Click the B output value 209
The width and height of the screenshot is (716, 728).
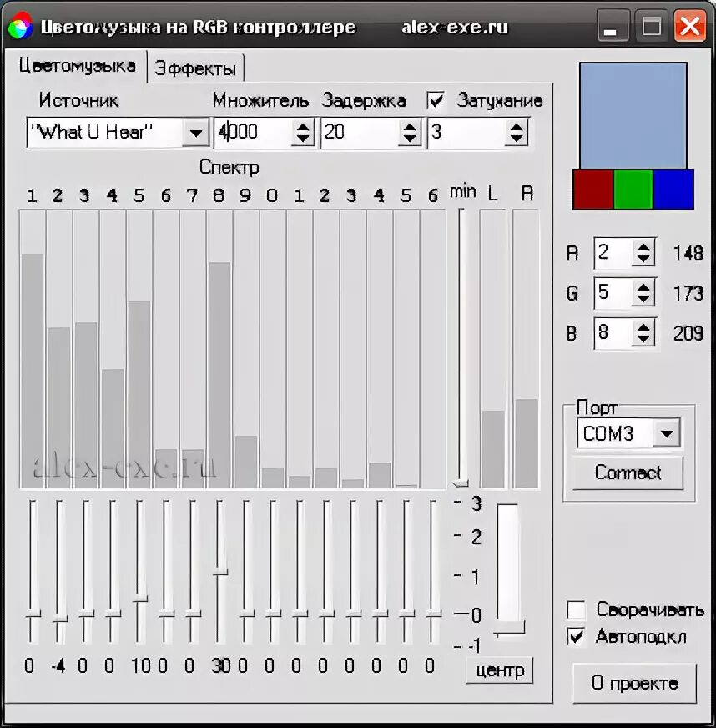pyautogui.click(x=688, y=333)
